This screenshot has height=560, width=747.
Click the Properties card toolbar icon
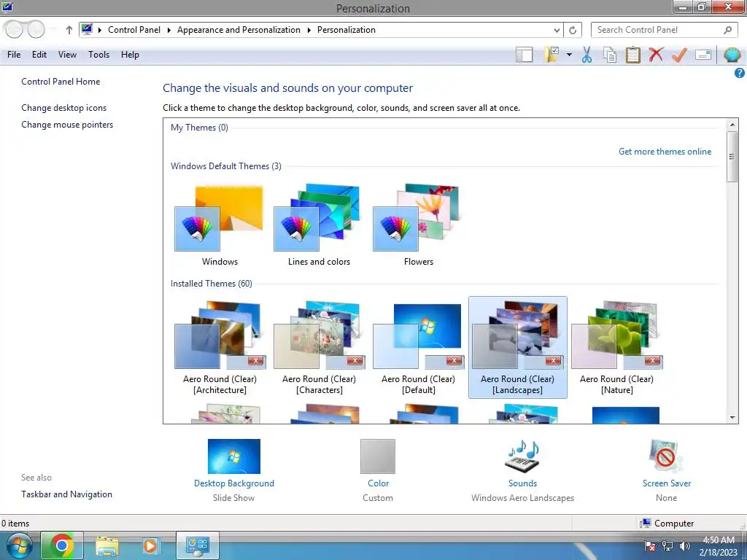click(703, 55)
